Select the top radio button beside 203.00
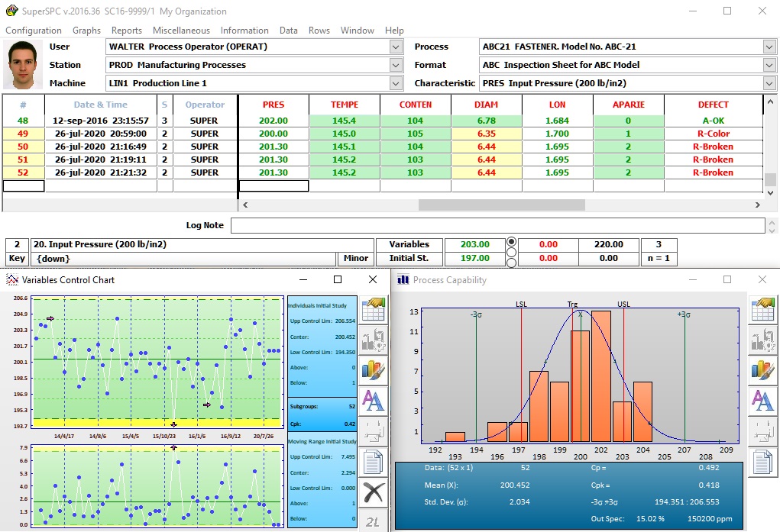 tap(512, 242)
